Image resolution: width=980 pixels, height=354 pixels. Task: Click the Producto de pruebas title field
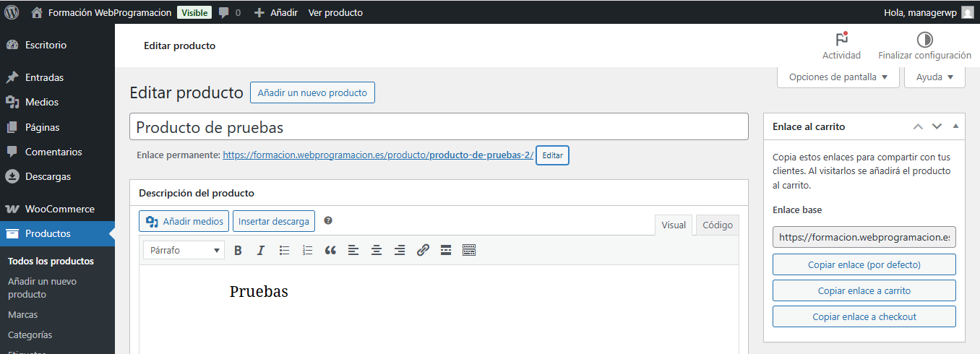click(439, 127)
